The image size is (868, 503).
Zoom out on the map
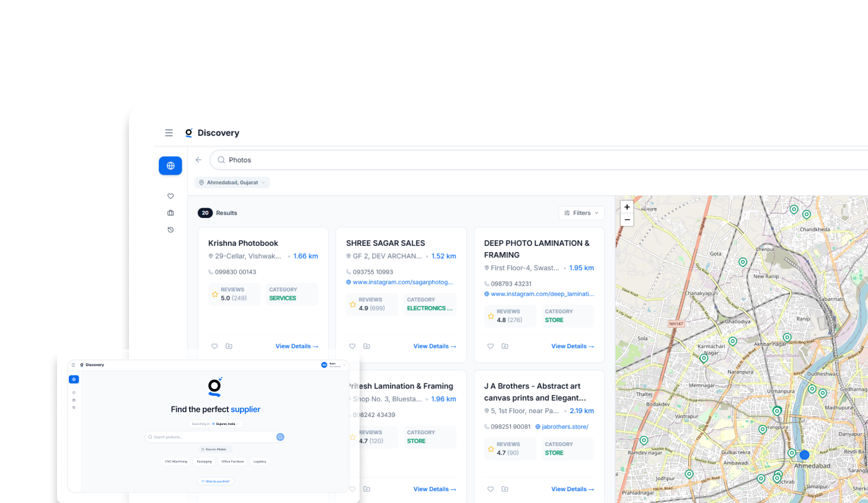pos(627,220)
